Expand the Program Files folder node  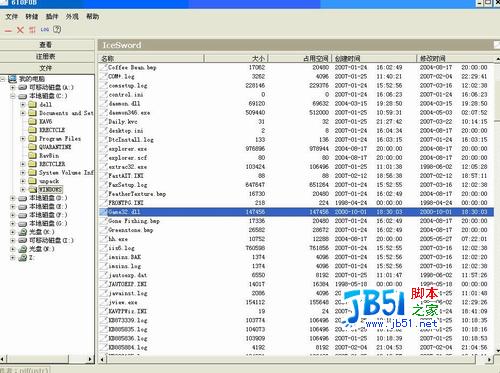tap(23, 138)
